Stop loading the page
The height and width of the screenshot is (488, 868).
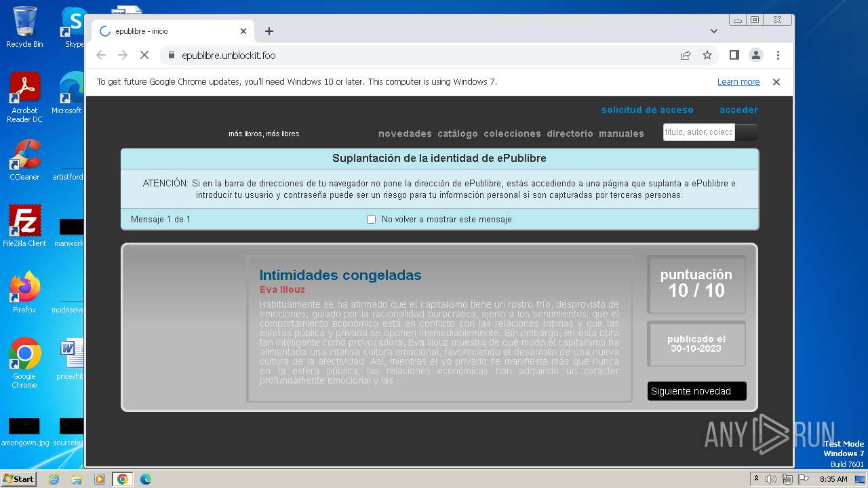point(144,55)
